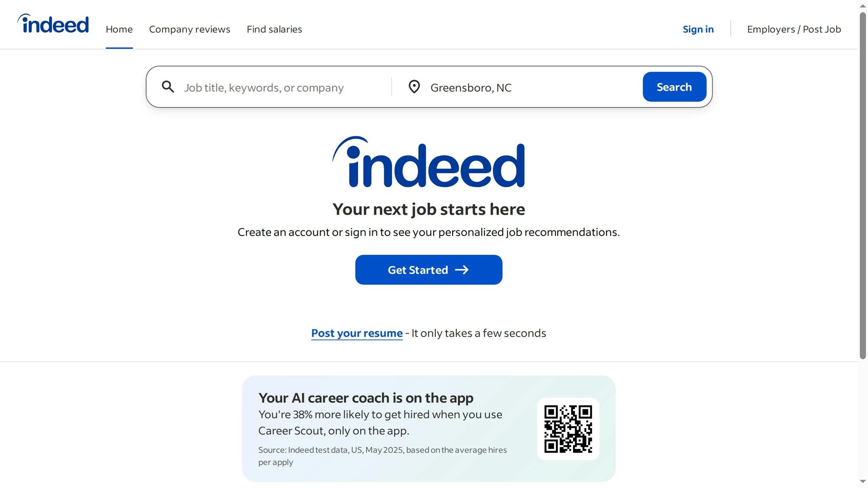Screen dimensions: 868x488
Task: Go to Company reviews
Action: point(189,29)
